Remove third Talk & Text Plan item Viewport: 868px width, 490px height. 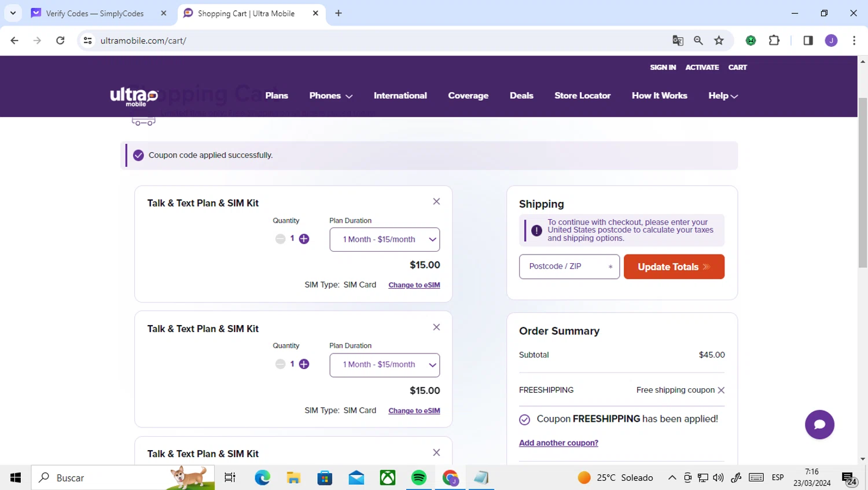point(436,452)
